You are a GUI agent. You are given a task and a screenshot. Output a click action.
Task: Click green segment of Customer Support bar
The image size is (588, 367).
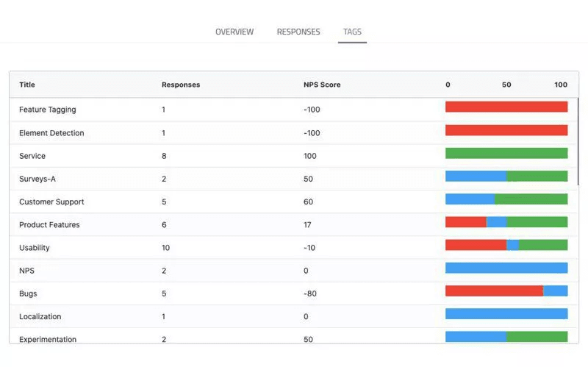pyautogui.click(x=531, y=199)
